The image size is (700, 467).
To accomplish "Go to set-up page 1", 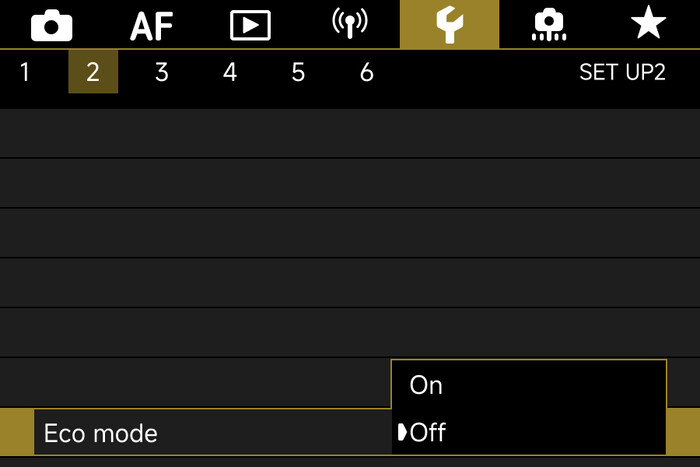I will (x=25, y=73).
